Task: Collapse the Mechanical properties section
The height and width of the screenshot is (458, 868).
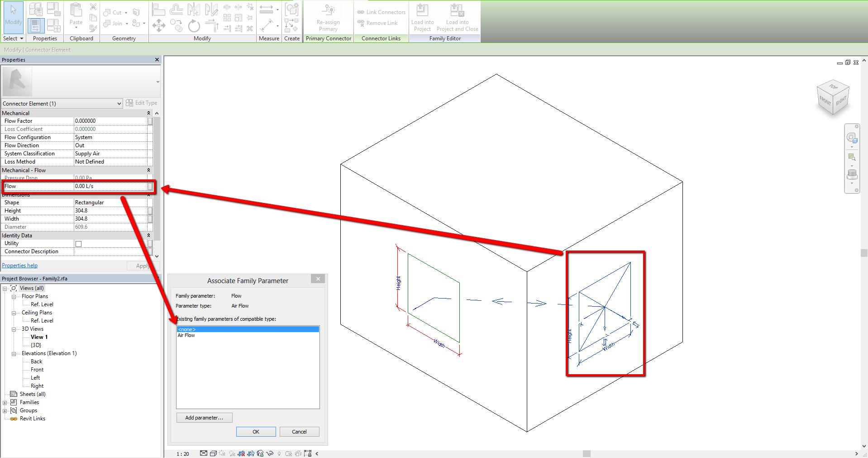Action: [148, 113]
